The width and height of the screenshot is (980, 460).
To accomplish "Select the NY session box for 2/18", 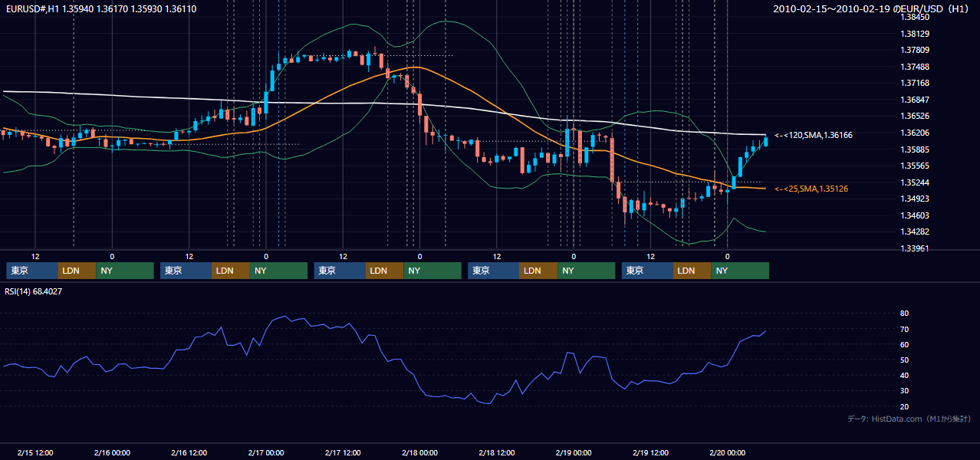I will [x=587, y=271].
